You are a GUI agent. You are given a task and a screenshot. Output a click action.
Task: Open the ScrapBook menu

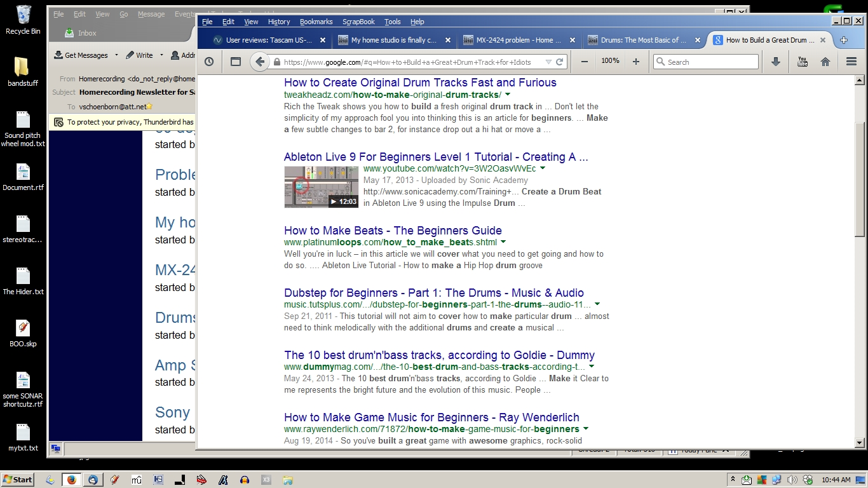pyautogui.click(x=358, y=22)
